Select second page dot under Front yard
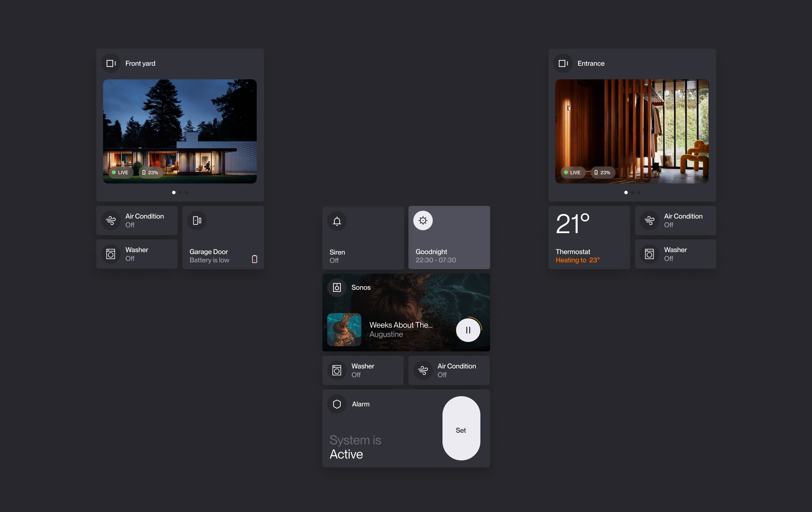Screen dimensions: 812x512 [180, 192]
